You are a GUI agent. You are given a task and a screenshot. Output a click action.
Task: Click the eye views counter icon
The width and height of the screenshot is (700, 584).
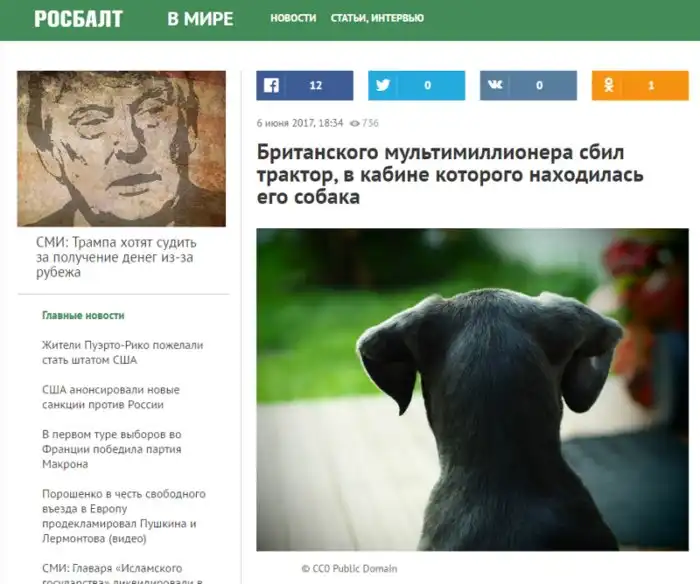tap(354, 123)
